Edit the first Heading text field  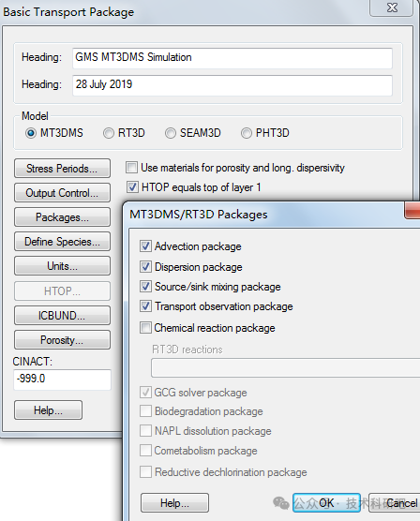pos(232,58)
